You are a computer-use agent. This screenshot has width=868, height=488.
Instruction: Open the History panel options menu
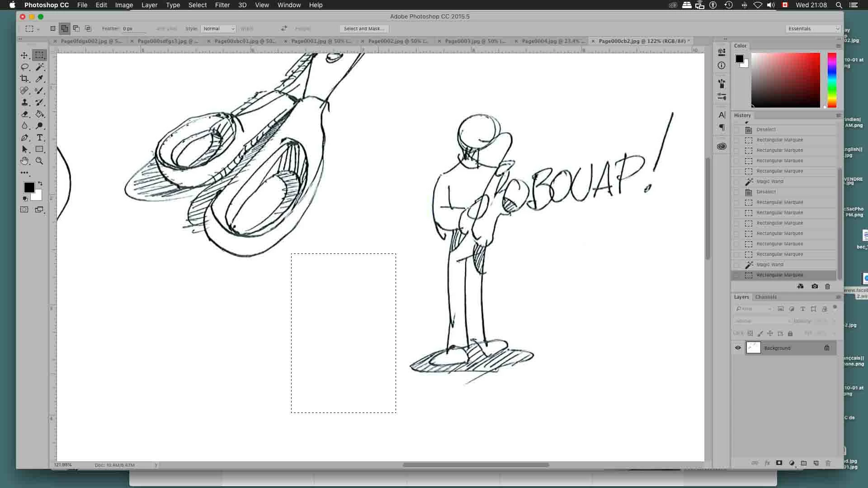(838, 115)
